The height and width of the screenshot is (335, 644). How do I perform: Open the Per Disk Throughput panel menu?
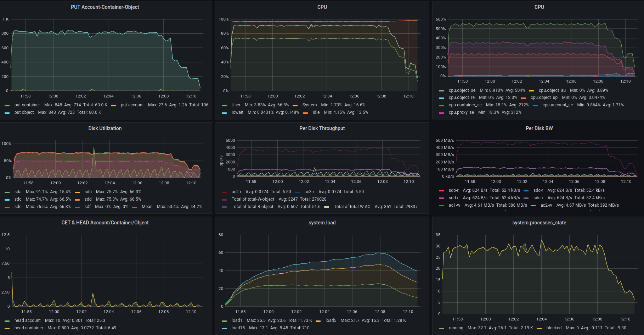point(322,128)
